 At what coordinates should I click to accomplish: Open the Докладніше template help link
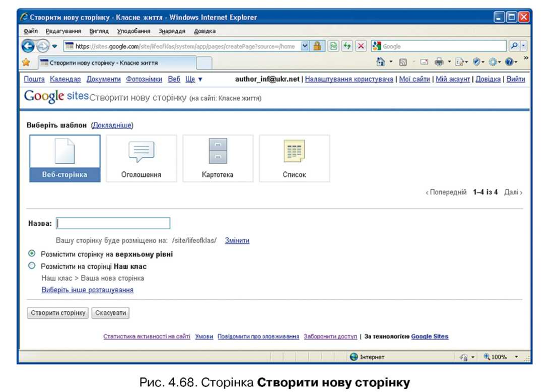pos(112,125)
